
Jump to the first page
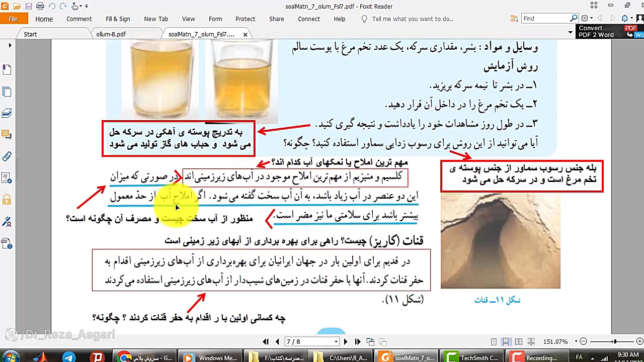point(266,342)
